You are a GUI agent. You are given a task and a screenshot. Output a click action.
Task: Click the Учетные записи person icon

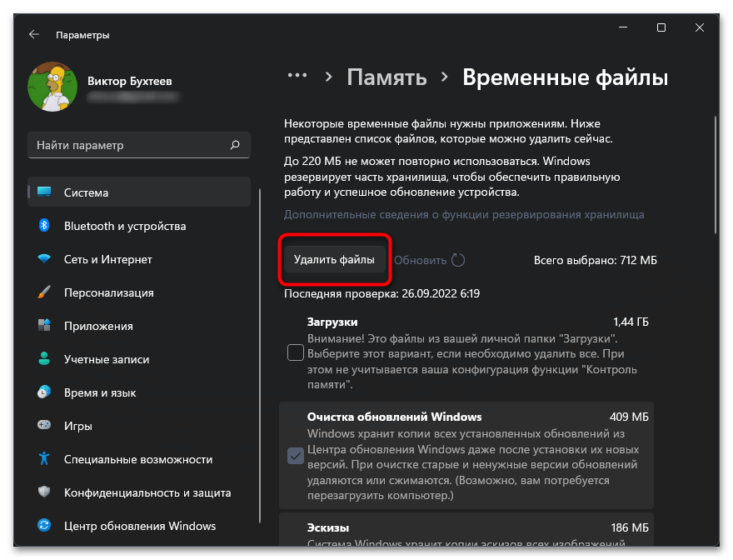(x=44, y=359)
